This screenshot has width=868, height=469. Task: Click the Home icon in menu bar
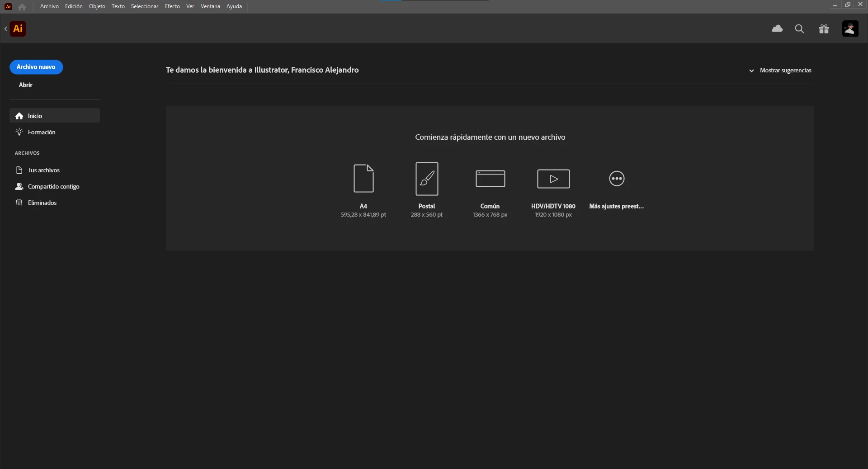[x=22, y=7]
